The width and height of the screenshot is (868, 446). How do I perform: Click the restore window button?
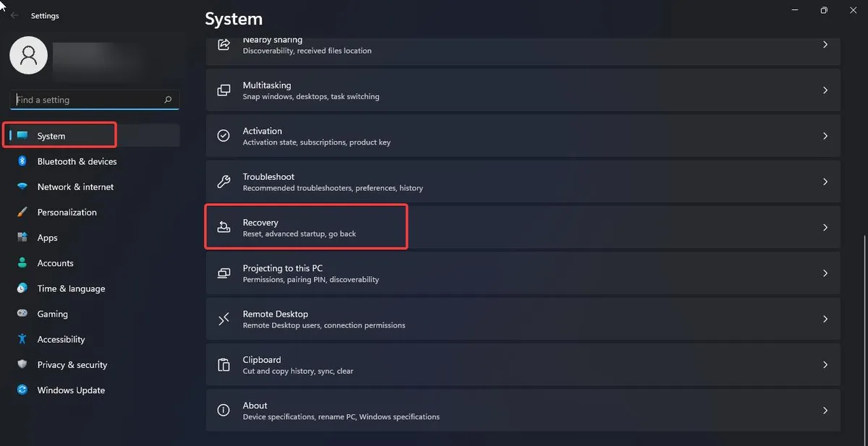824,10
